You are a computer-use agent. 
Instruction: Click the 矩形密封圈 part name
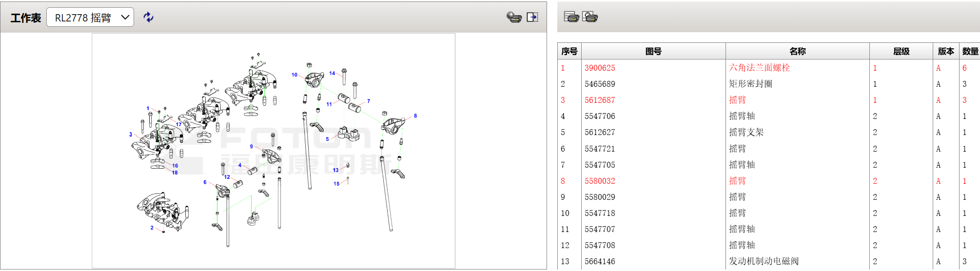click(x=750, y=84)
